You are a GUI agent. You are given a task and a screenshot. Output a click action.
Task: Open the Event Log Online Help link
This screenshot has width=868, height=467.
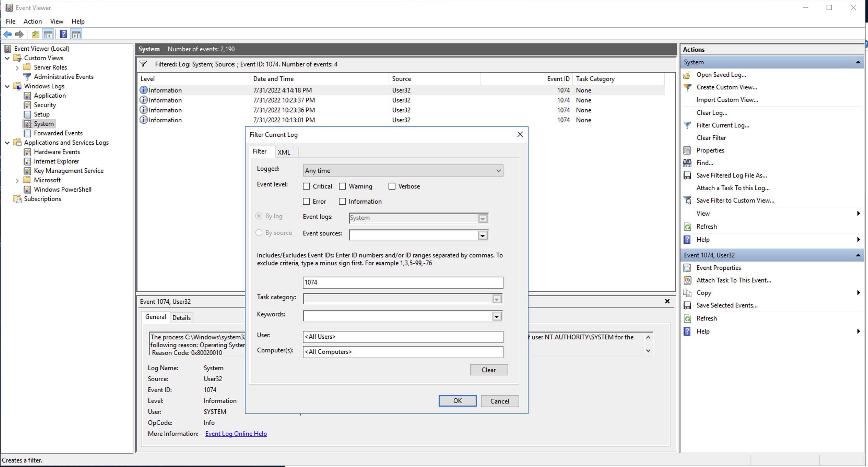pyautogui.click(x=236, y=434)
